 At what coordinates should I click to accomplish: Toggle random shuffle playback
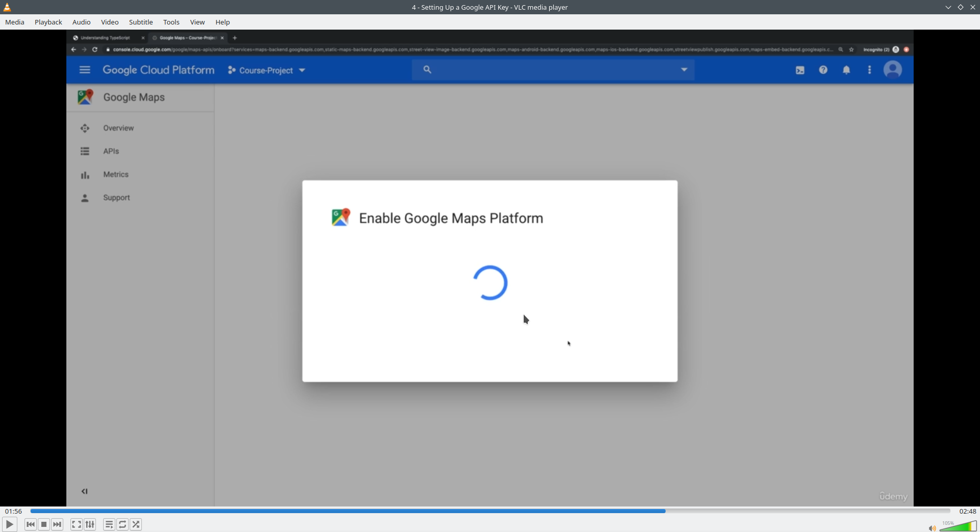(136, 524)
